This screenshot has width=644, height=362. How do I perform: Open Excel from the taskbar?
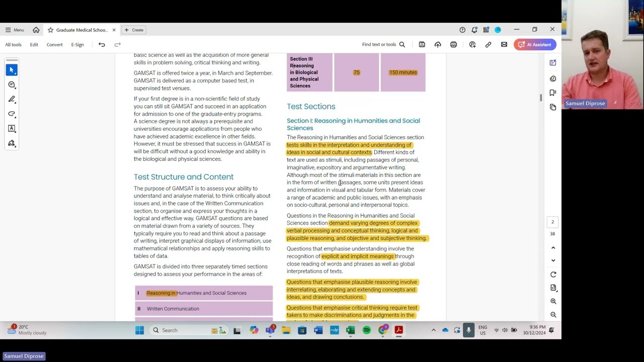click(x=350, y=330)
